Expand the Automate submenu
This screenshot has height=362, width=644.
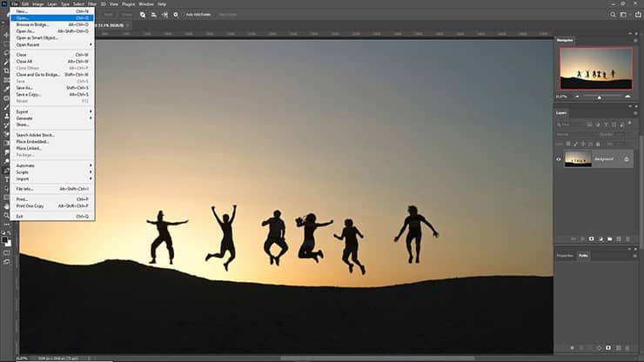tap(52, 165)
